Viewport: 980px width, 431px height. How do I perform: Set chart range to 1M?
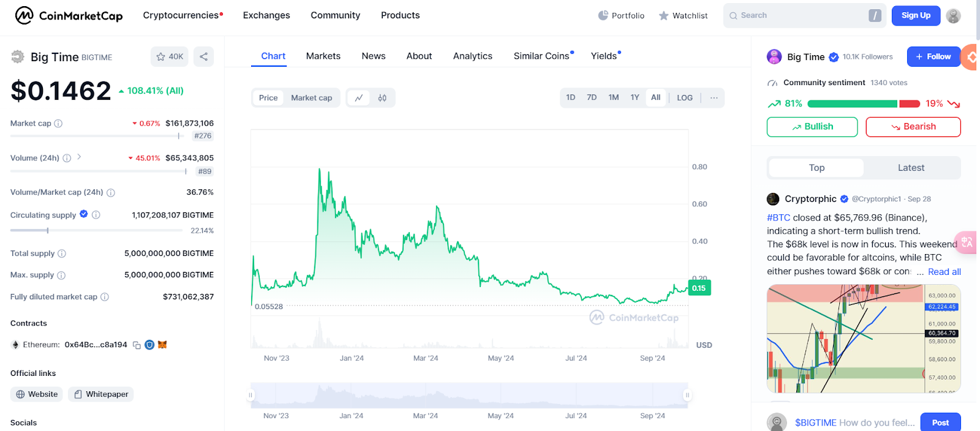614,98
